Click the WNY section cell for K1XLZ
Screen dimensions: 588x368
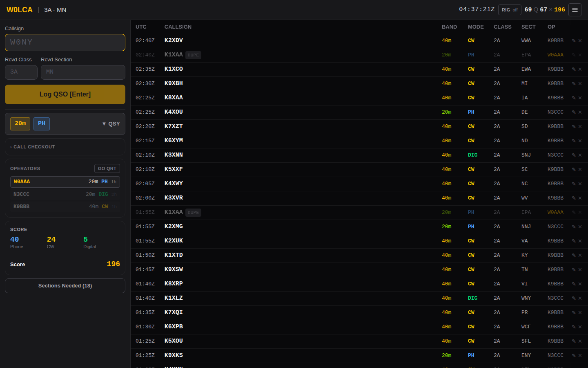coord(526,298)
